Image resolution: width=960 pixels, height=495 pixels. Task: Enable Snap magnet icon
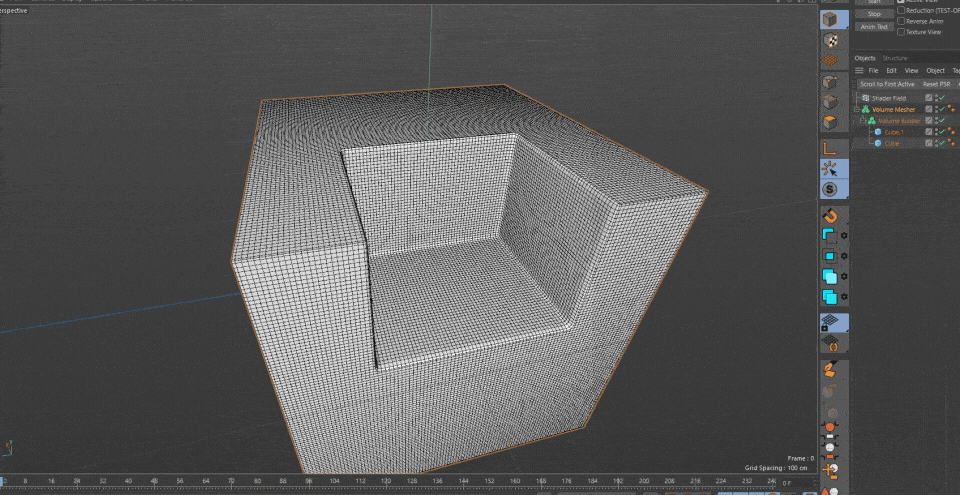[829, 216]
